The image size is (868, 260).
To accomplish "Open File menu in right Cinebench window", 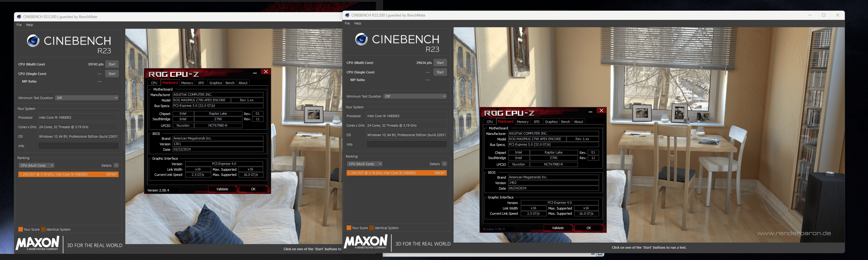I will coord(347,23).
